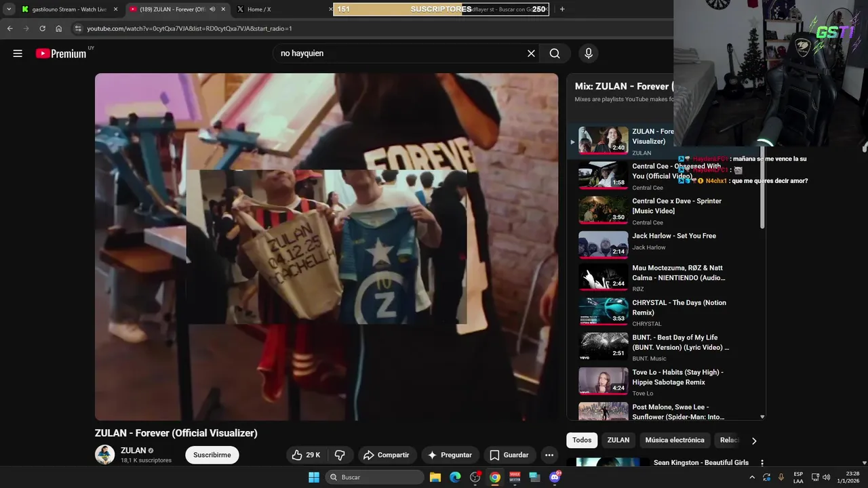Close the ZULAN - Forever tab

point(223,9)
